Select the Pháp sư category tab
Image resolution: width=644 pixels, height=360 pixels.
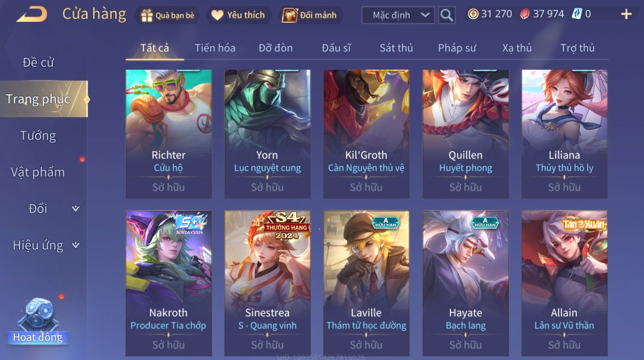[x=457, y=48]
